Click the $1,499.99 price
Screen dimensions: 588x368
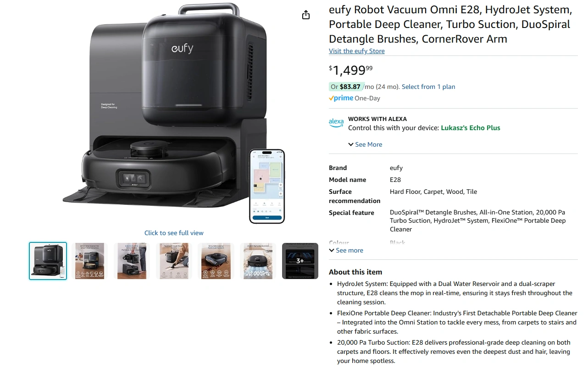351,70
